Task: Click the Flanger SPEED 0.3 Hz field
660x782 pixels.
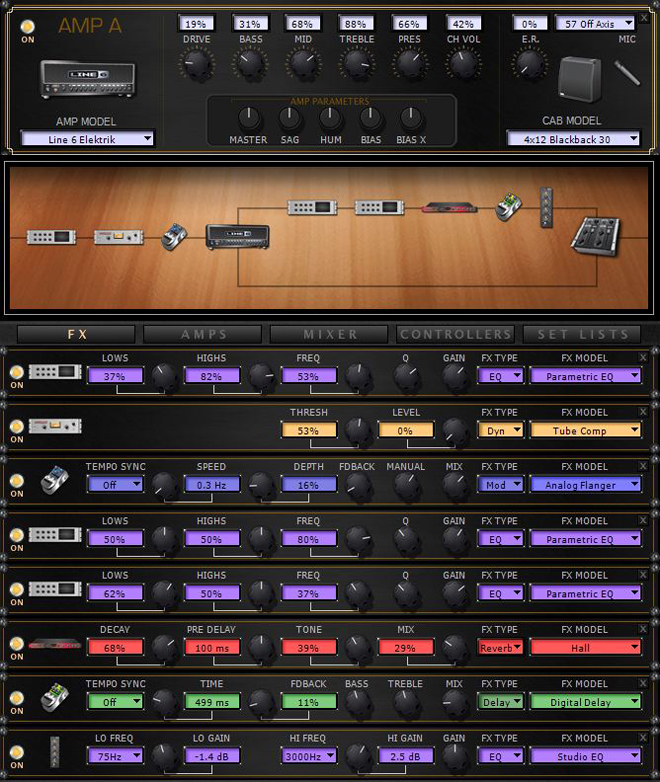Action: pyautogui.click(x=212, y=485)
